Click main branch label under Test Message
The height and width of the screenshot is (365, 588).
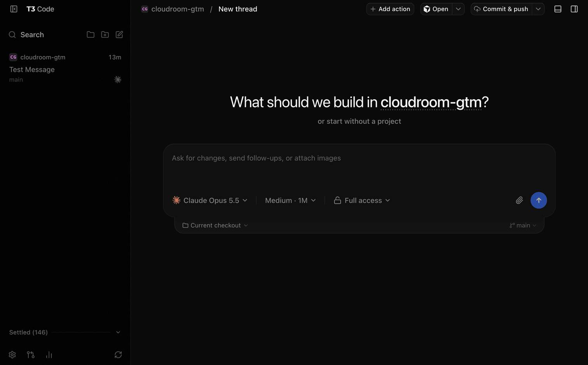click(16, 80)
